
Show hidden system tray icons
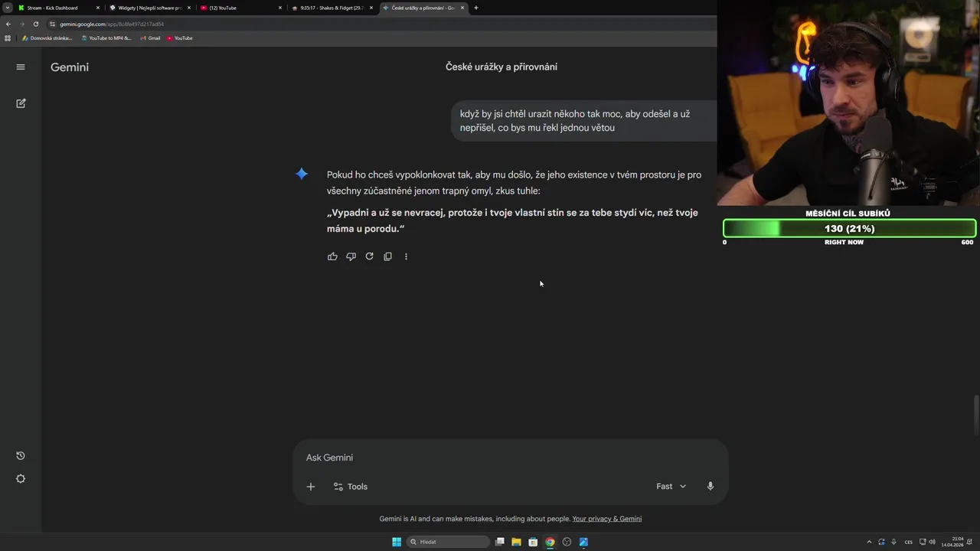(869, 542)
